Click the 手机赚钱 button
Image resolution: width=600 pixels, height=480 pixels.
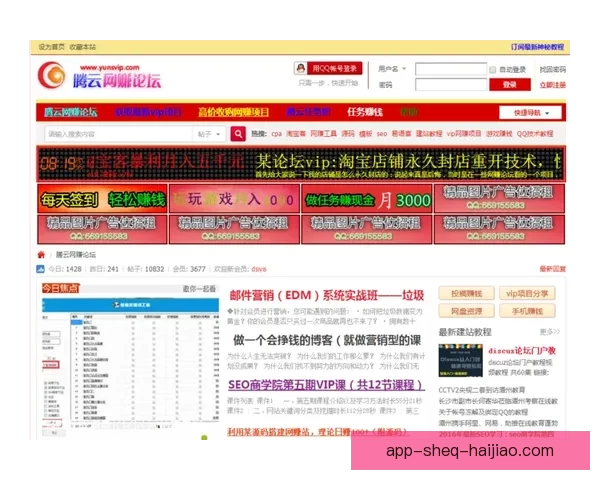point(527,311)
